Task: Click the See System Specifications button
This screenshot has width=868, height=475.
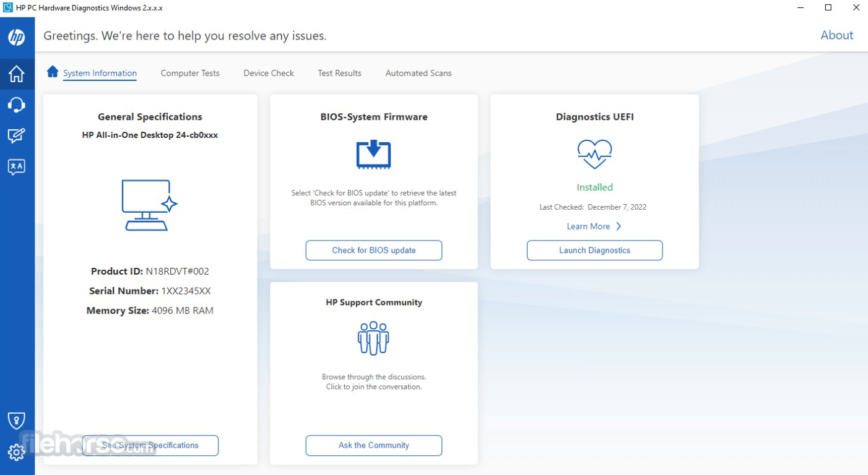Action: coord(150,445)
